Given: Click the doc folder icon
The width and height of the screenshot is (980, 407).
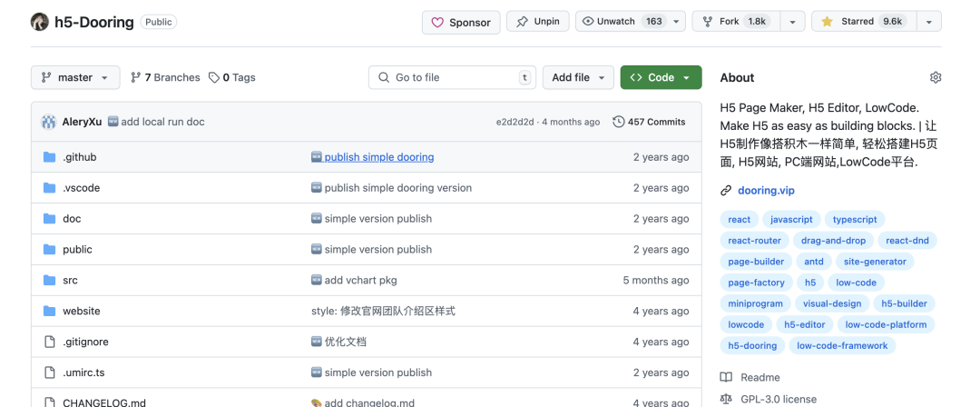Looking at the screenshot, I should click(49, 219).
